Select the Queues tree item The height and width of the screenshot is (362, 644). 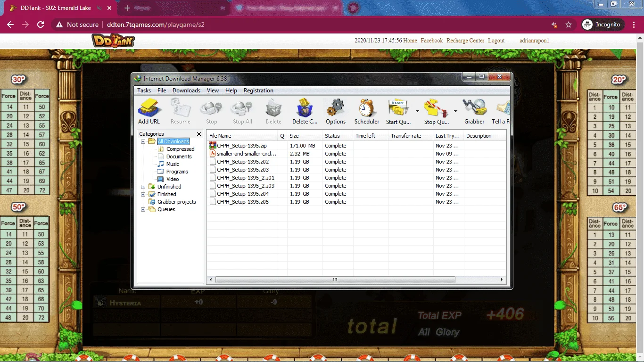coord(166,209)
